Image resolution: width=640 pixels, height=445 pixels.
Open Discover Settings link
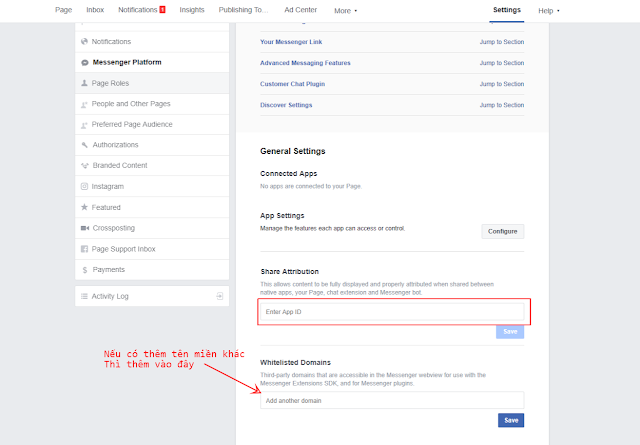286,105
